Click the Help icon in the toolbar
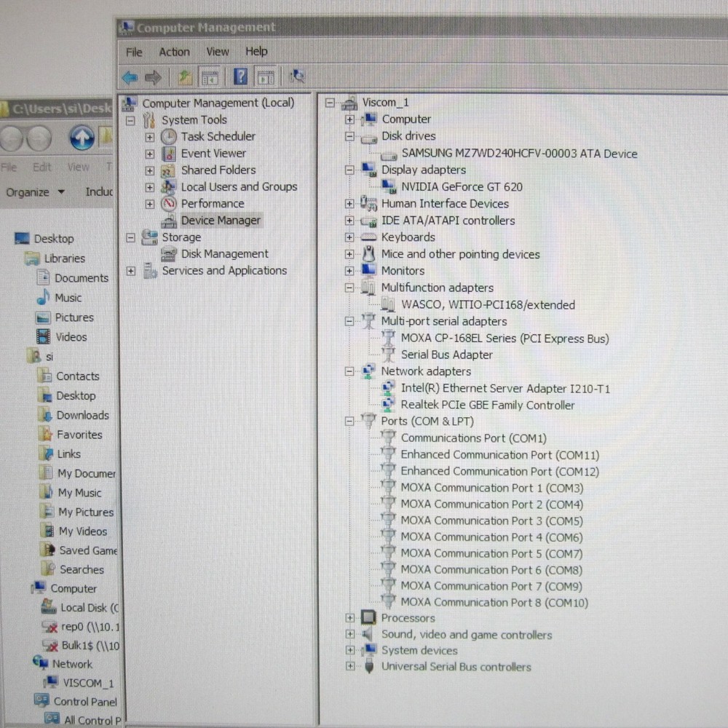The image size is (728, 728). pyautogui.click(x=240, y=76)
